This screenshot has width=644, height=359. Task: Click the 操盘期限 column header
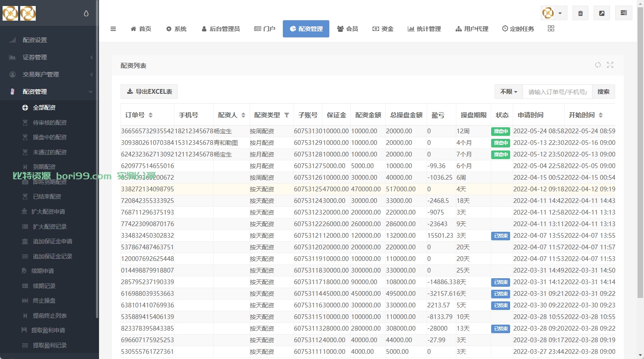pos(474,115)
